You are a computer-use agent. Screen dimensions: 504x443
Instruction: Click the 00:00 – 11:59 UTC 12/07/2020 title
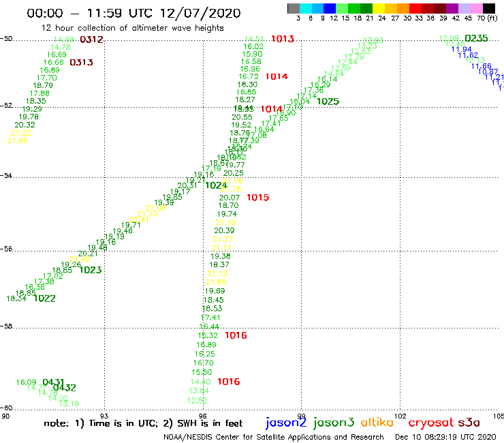click(x=133, y=13)
